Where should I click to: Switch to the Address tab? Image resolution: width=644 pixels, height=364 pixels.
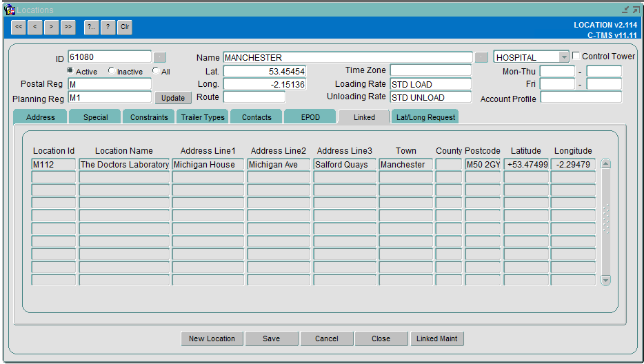point(40,117)
